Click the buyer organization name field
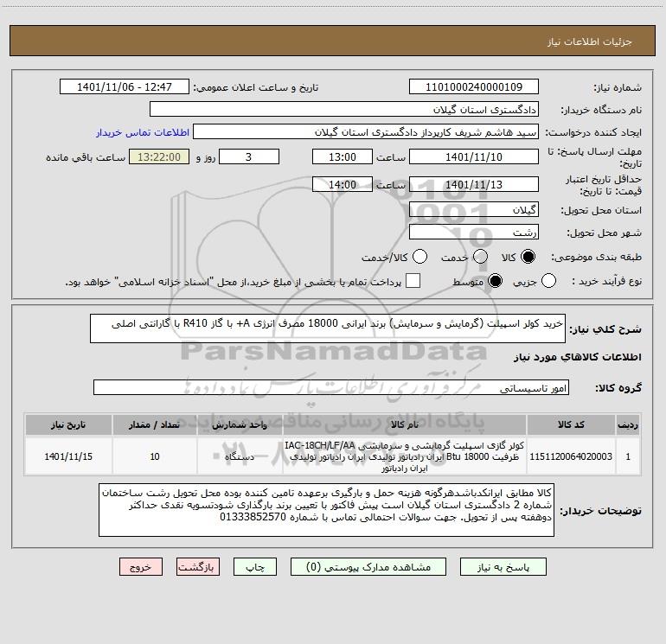This screenshot has height=644, width=666. click(x=344, y=110)
